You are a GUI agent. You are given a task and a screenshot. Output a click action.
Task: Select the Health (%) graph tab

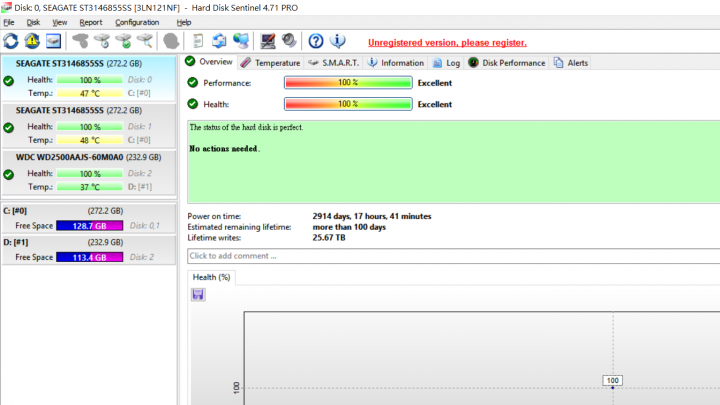211,277
